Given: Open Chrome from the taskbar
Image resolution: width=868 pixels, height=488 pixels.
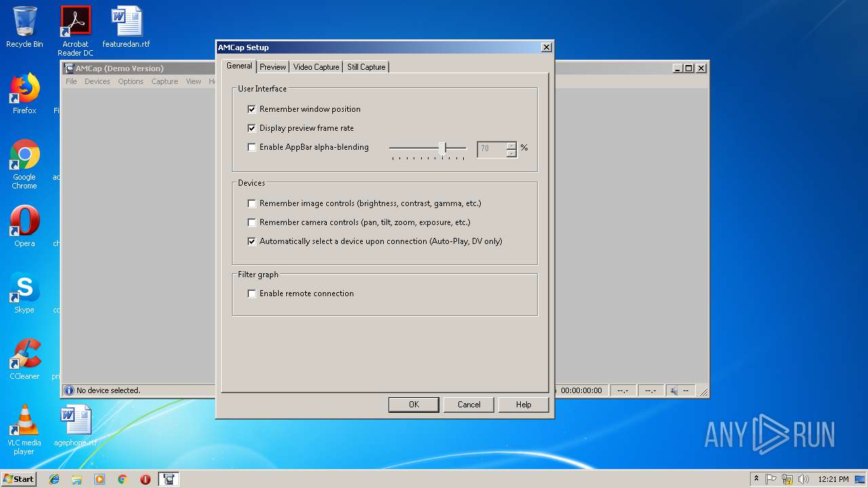Looking at the screenshot, I should coord(123,479).
